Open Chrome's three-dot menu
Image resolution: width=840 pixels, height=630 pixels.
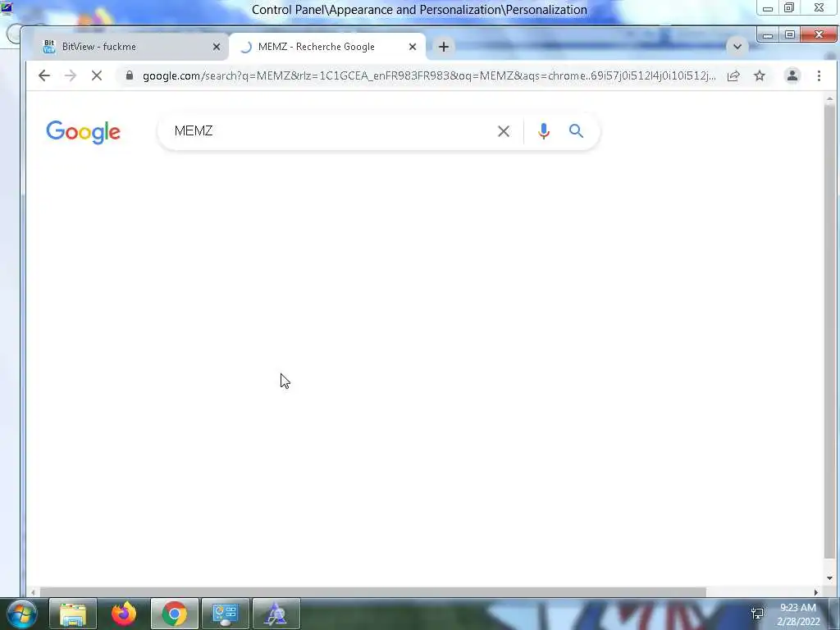[819, 75]
